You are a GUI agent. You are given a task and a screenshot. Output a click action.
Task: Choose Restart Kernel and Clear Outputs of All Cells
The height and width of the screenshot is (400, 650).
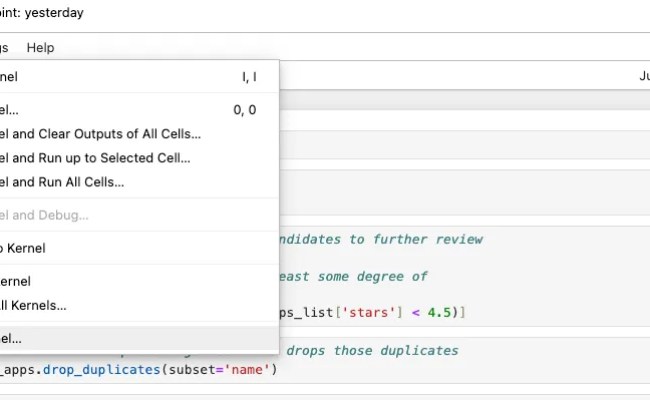click(139, 134)
